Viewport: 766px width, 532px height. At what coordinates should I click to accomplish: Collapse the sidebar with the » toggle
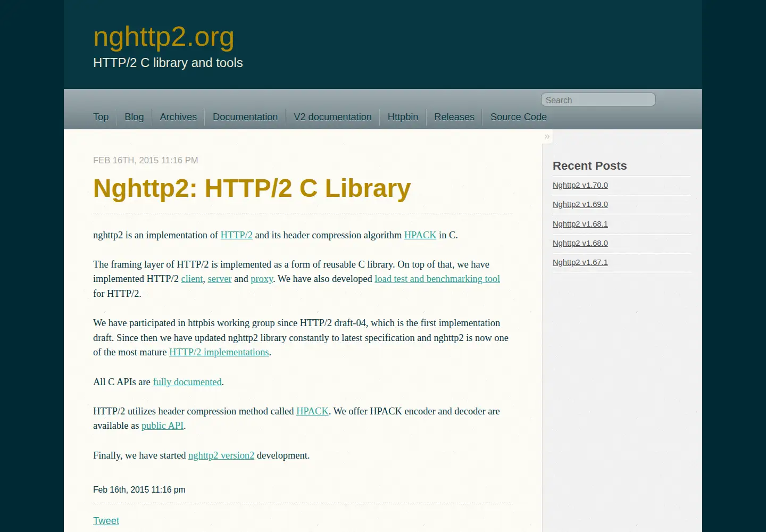547,137
